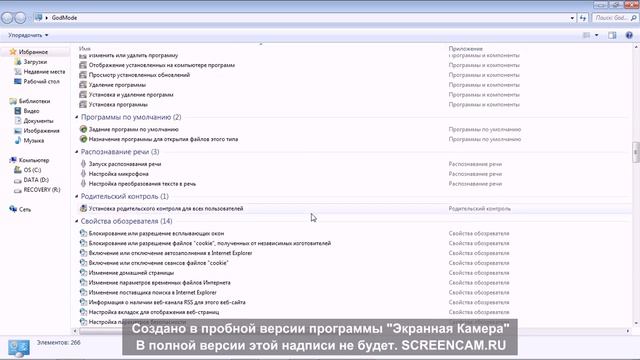Click the vertical scrollbar thumb
The width and height of the screenshot is (640, 360).
point(636,152)
